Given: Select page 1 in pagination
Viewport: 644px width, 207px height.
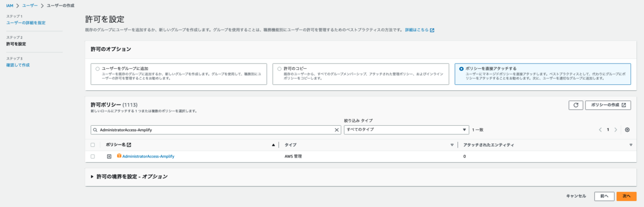Looking at the screenshot, I should pos(608,130).
